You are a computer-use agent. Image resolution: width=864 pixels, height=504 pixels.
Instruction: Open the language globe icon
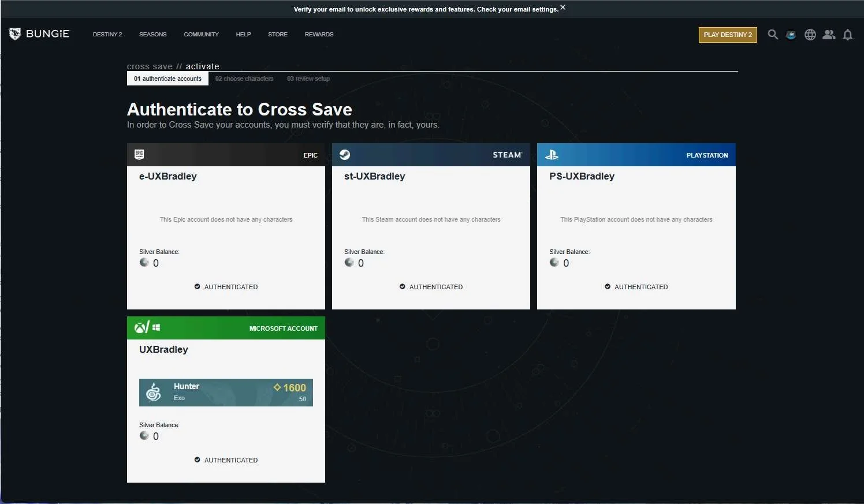click(x=810, y=35)
